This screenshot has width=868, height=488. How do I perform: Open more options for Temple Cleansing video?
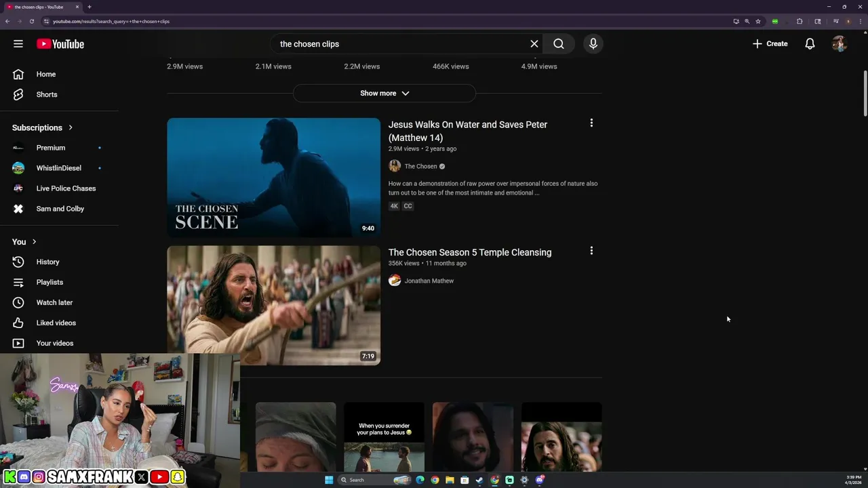(591, 251)
